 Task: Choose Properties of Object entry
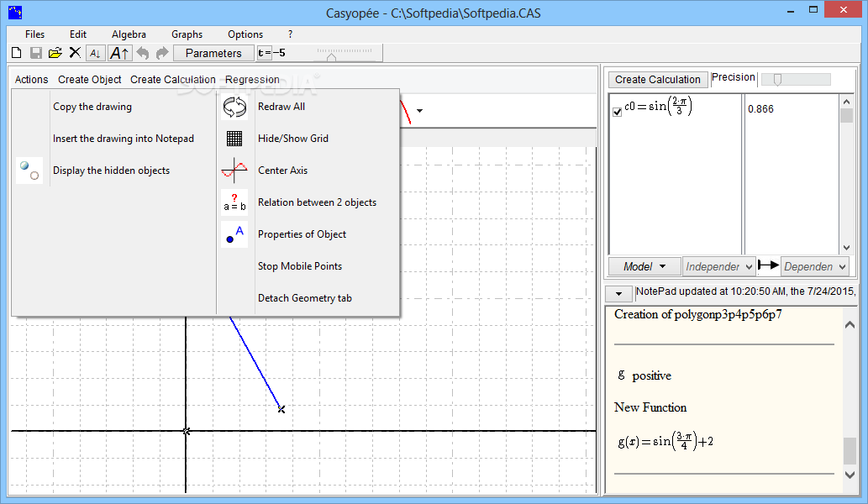pyautogui.click(x=302, y=234)
